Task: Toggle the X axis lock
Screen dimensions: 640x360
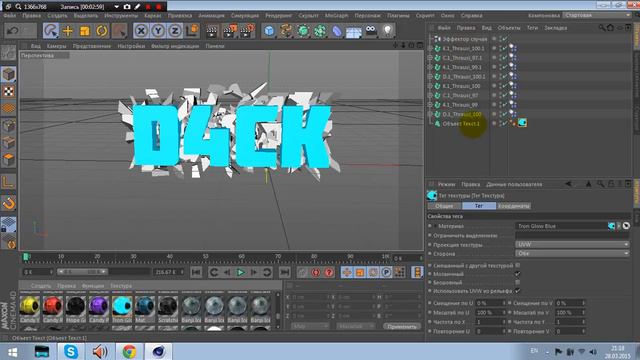Action: (x=141, y=31)
